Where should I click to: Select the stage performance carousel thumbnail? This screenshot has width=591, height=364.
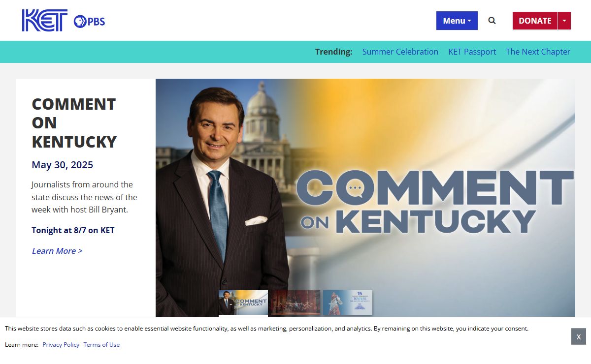click(295, 303)
